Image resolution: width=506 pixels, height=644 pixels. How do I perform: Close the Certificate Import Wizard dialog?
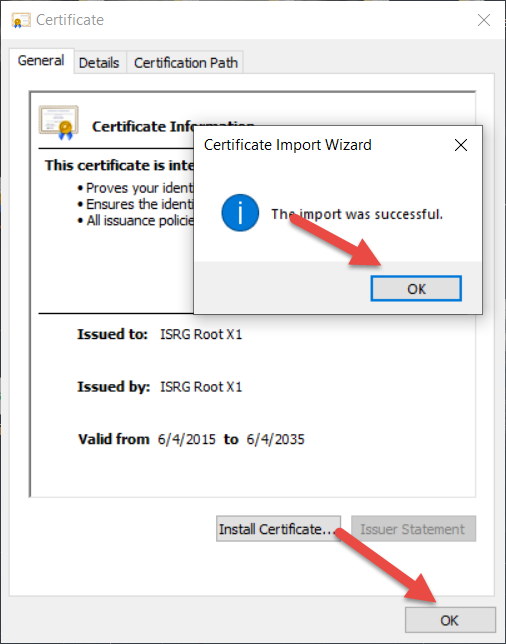(461, 145)
